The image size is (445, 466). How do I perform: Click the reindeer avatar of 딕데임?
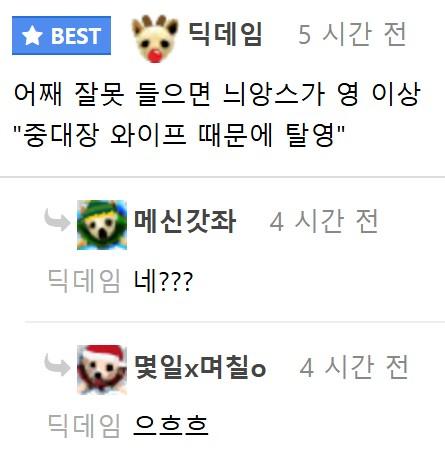point(155,39)
